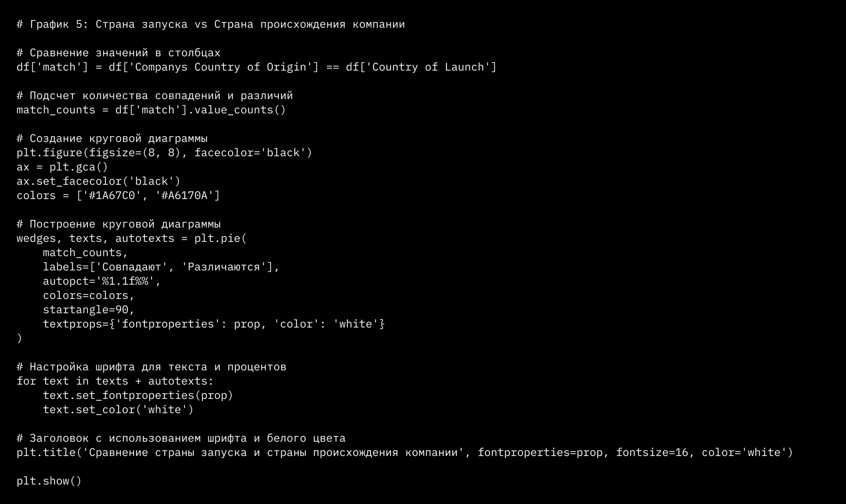Click the comment 'Сравнение значений в столбцах'
The height and width of the screenshot is (504, 846).
[118, 53]
